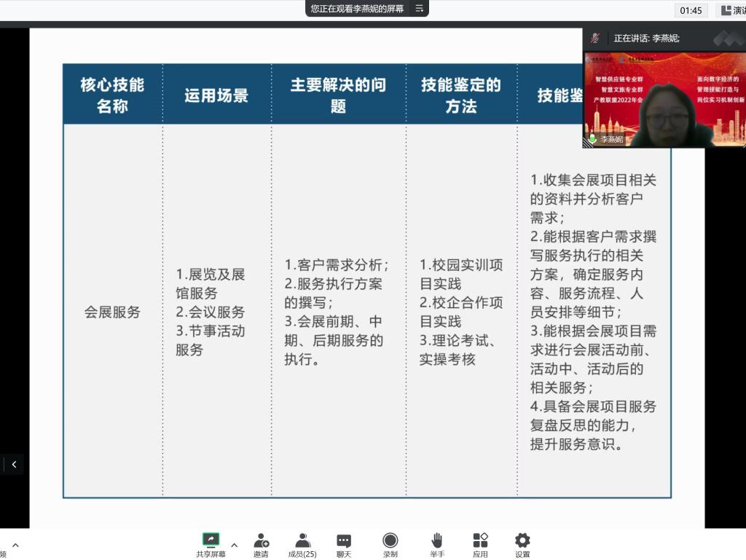Click the 共享屏幕 share screen icon
746x560 pixels.
tap(211, 540)
